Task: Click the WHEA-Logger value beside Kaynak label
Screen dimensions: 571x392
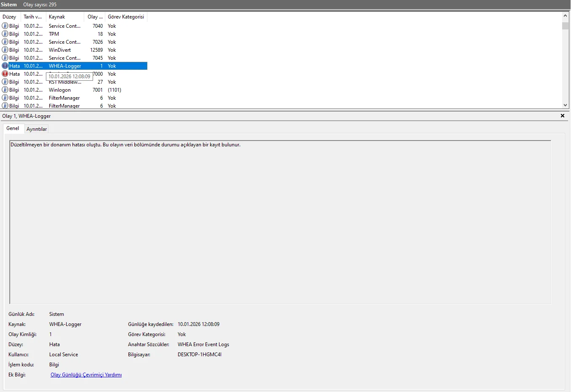Action: click(65, 324)
